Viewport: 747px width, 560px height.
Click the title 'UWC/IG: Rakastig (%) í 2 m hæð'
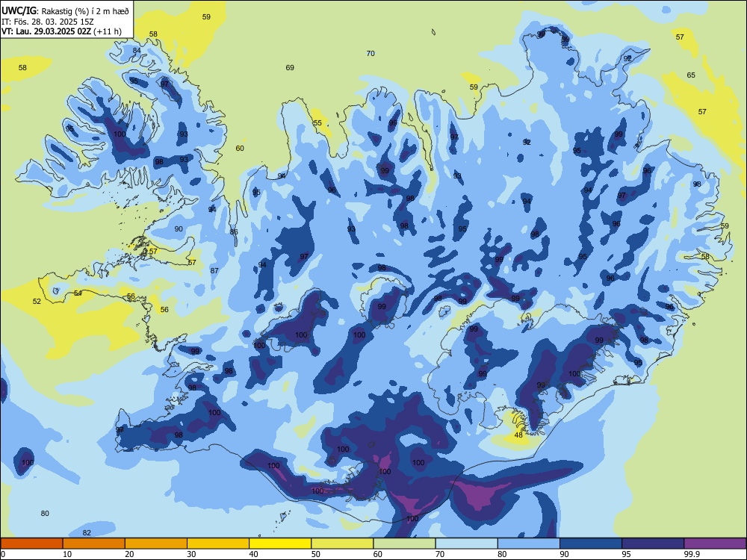[x=65, y=10]
